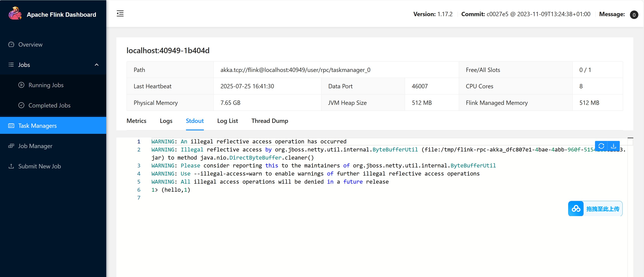This screenshot has height=277, width=644.
Task: Click the Data Port value 46007
Action: (420, 86)
